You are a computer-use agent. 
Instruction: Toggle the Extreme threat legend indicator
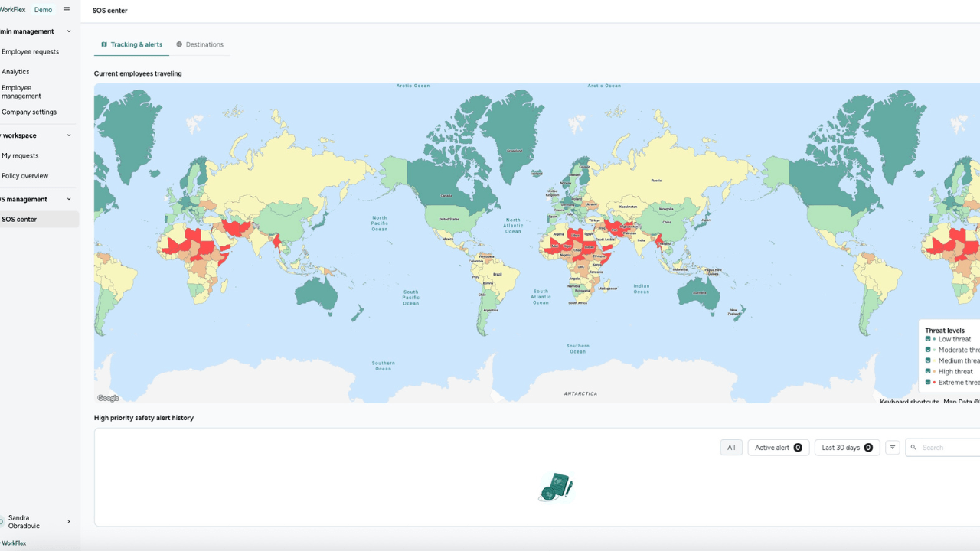pyautogui.click(x=928, y=383)
